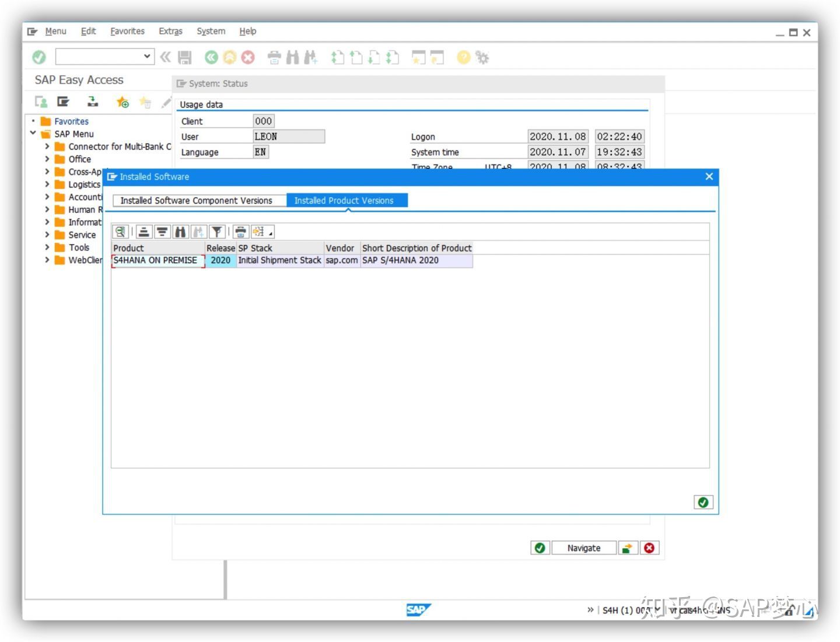Click the Print icon in ALV toolbar
840x642 pixels.
pos(240,232)
